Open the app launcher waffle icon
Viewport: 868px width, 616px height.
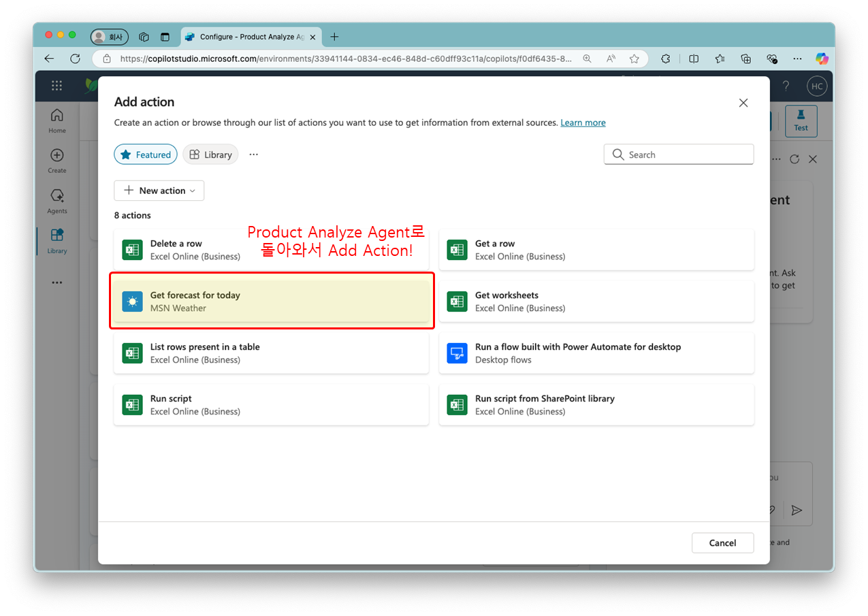pyautogui.click(x=57, y=86)
